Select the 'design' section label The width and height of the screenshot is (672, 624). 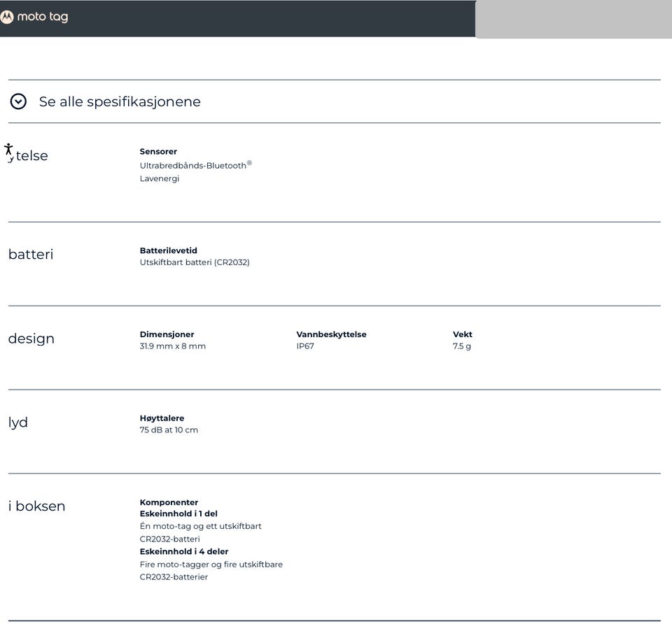(31, 339)
